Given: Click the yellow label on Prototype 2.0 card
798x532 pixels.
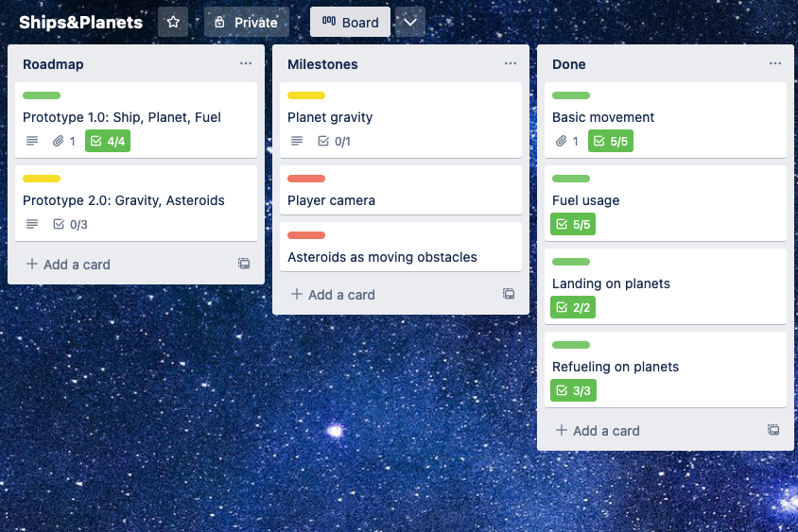Looking at the screenshot, I should (x=42, y=179).
